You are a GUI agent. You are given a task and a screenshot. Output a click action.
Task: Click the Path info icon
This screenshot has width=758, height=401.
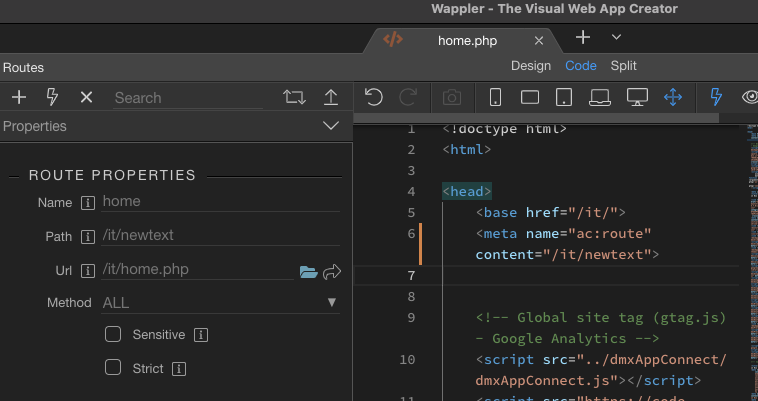[87, 237]
